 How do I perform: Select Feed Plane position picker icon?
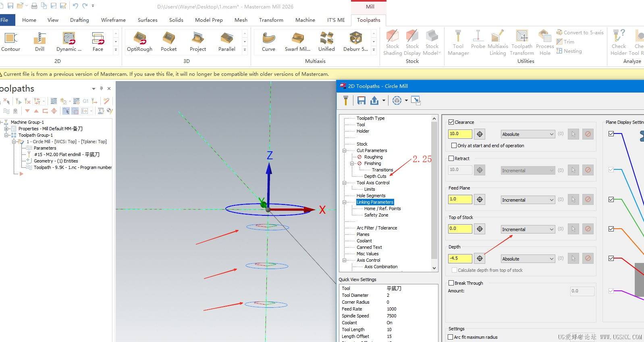(480, 200)
